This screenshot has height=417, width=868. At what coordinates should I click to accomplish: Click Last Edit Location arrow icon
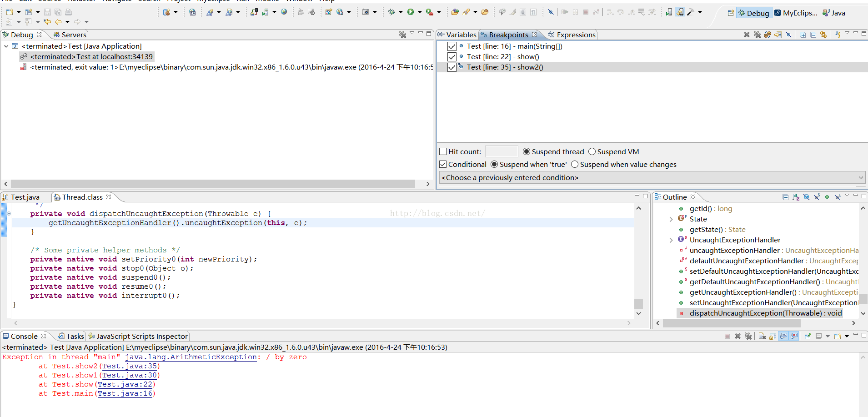(x=47, y=22)
